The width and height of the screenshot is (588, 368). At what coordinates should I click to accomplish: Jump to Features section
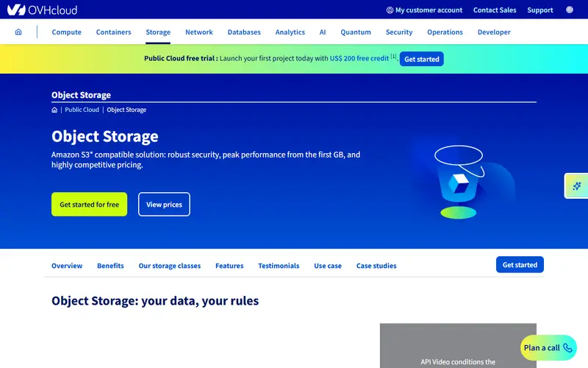coord(229,266)
